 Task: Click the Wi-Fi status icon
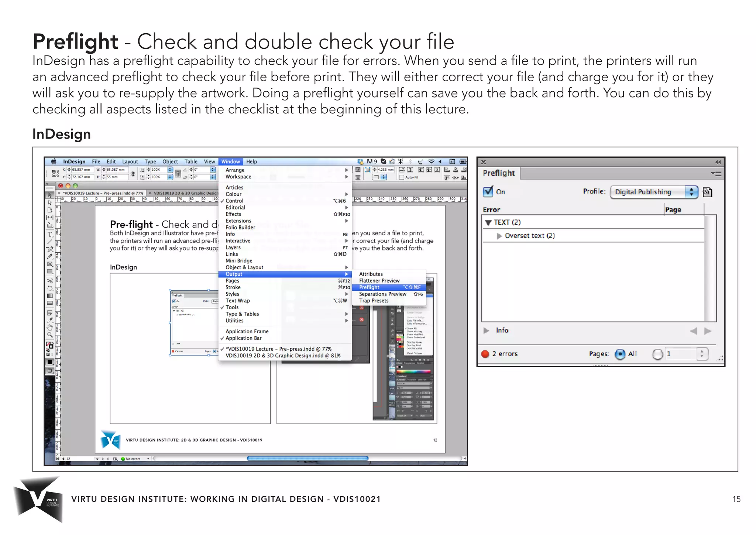[x=431, y=161]
